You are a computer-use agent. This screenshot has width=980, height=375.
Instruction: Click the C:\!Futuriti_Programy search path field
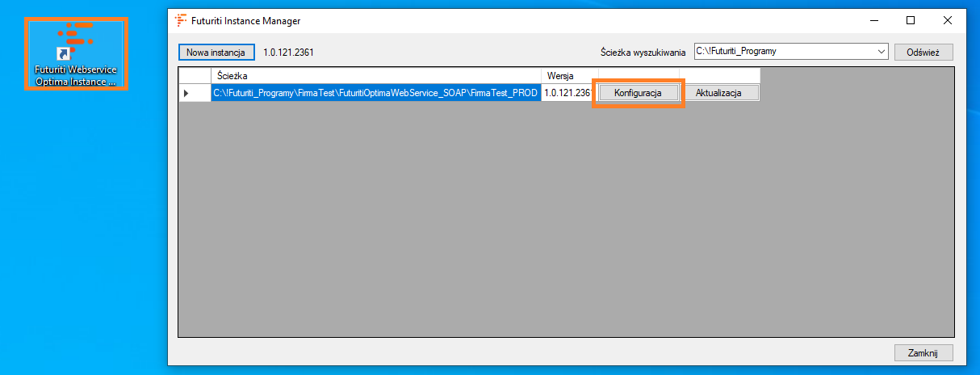click(783, 53)
